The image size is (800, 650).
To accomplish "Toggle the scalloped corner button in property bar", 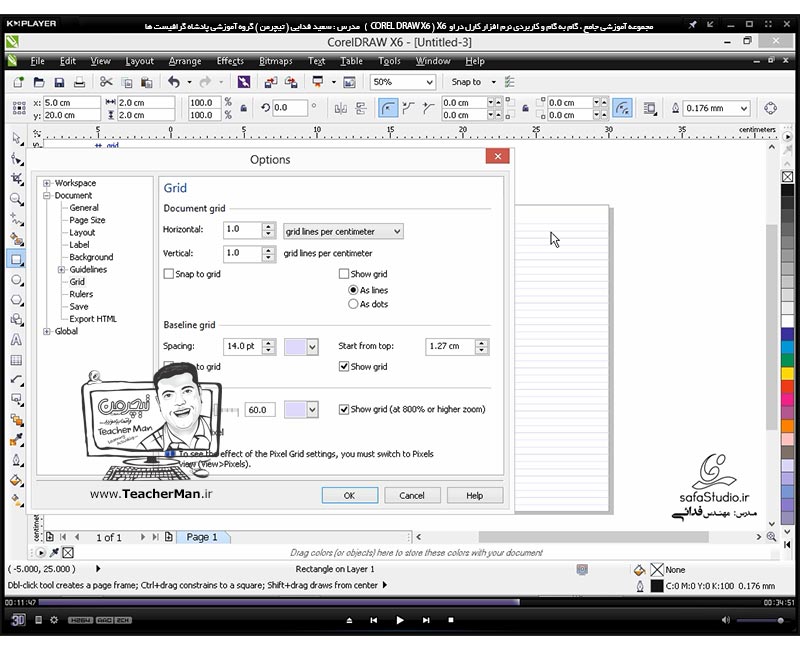I will (408, 108).
